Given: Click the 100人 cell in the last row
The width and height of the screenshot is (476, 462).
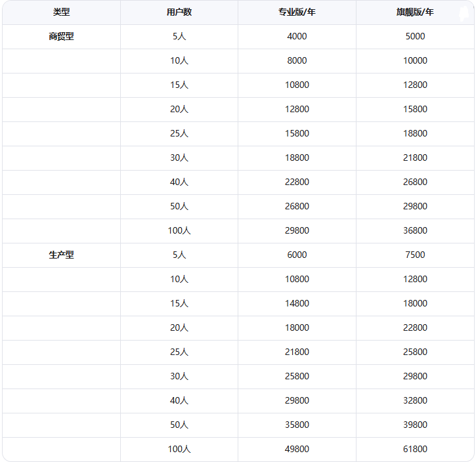Looking at the screenshot, I should click(179, 449).
